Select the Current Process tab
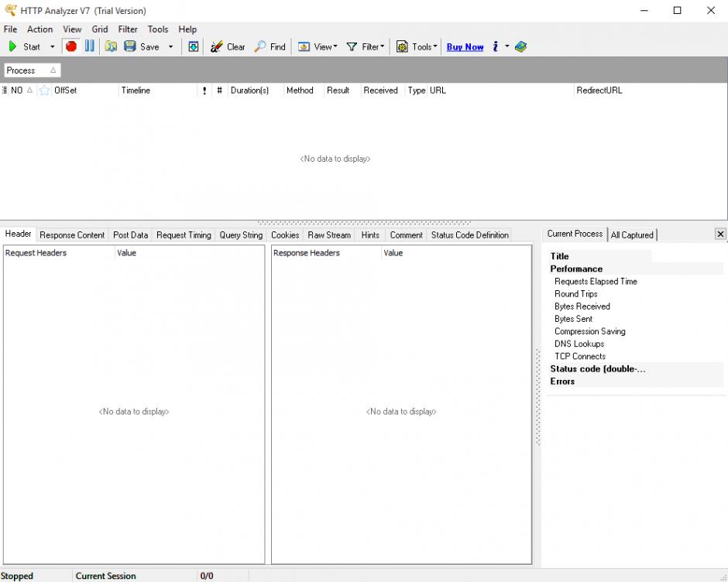728x582 pixels. click(575, 234)
